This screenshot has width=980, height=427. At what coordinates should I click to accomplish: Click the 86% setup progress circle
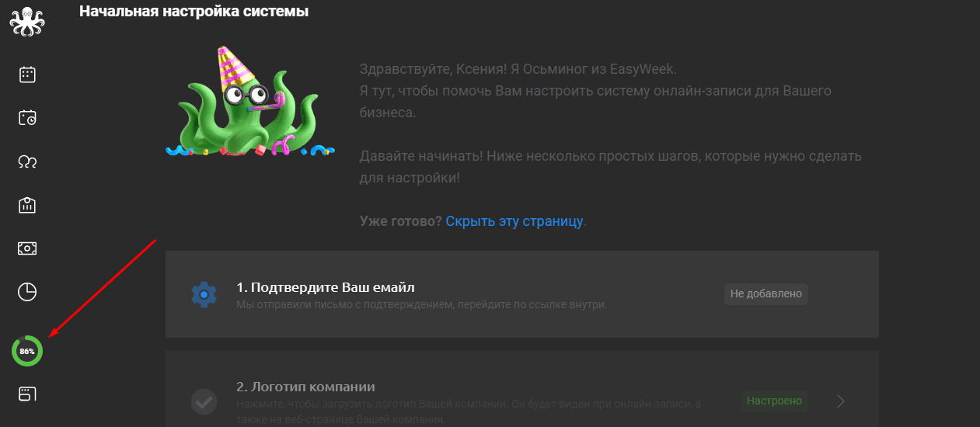[27, 351]
